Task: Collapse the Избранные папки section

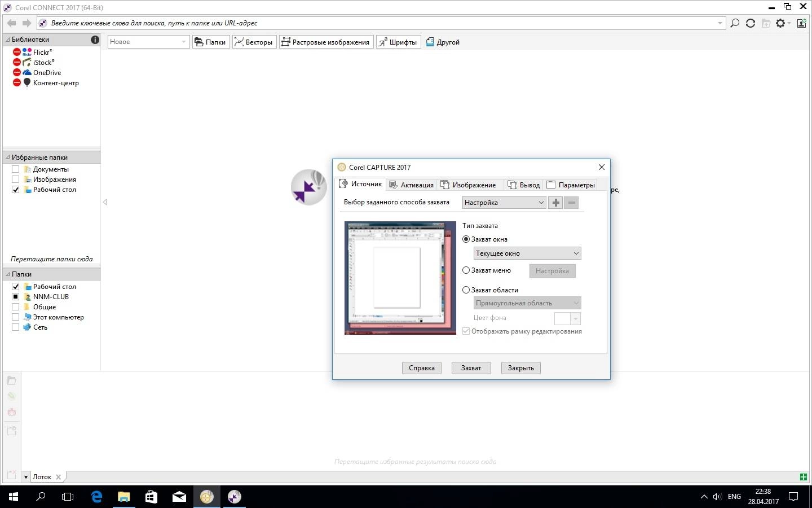Action: [x=8, y=157]
